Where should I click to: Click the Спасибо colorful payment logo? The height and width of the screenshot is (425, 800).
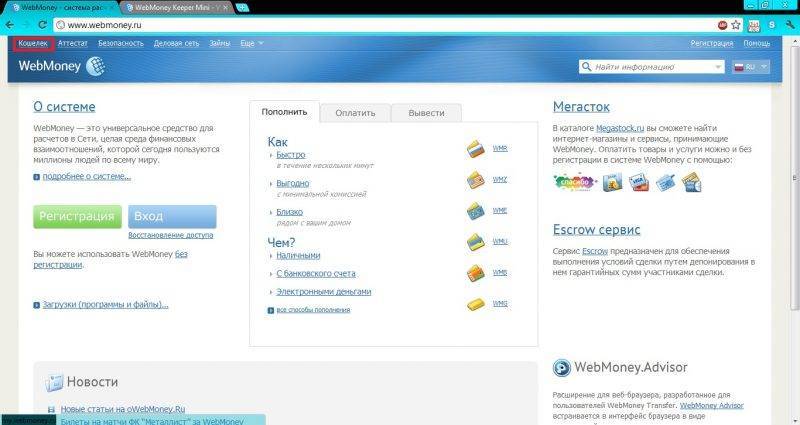(x=574, y=182)
